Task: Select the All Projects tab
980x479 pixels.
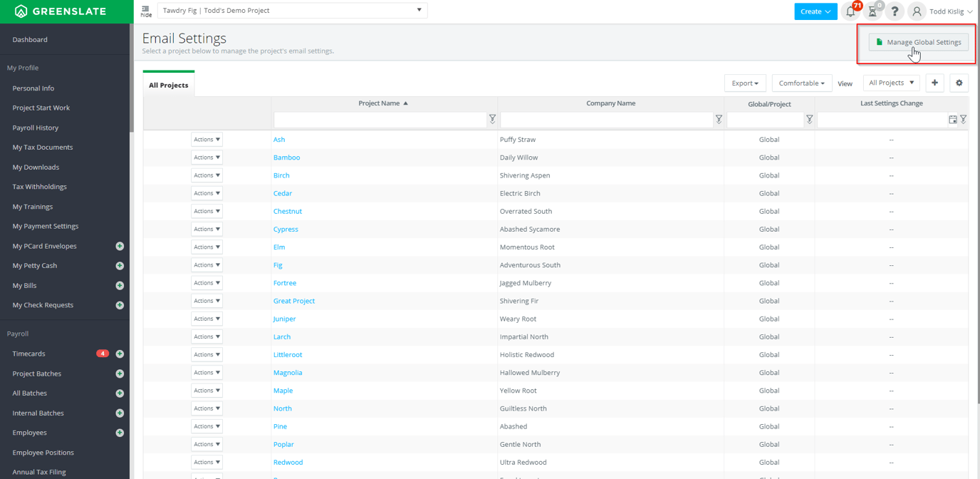Action: click(169, 85)
